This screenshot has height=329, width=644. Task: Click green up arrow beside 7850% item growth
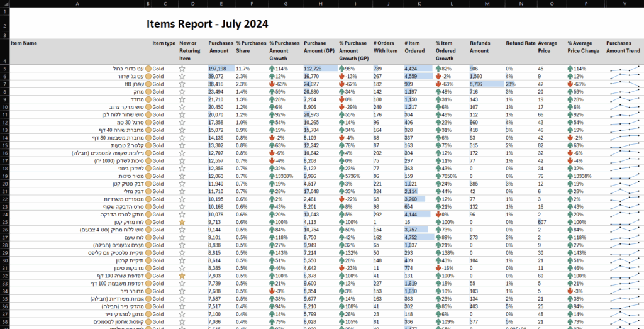pos(439,176)
